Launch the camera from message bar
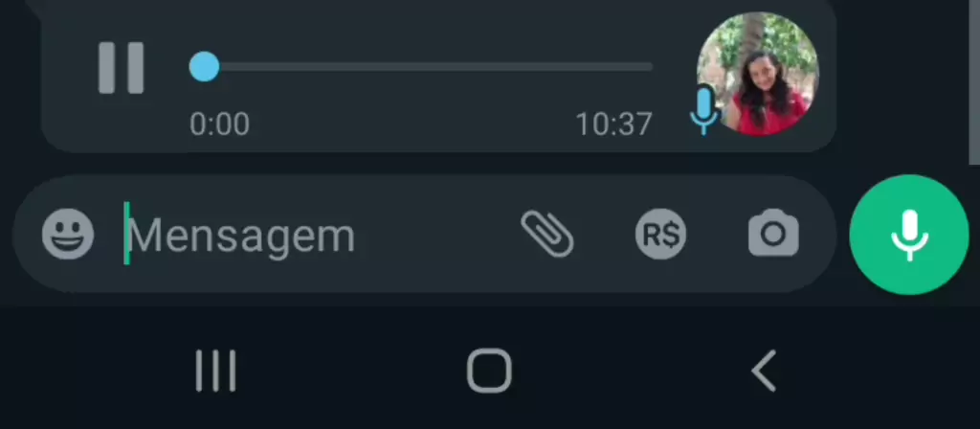Screen dimensions: 980x429 tap(773, 234)
